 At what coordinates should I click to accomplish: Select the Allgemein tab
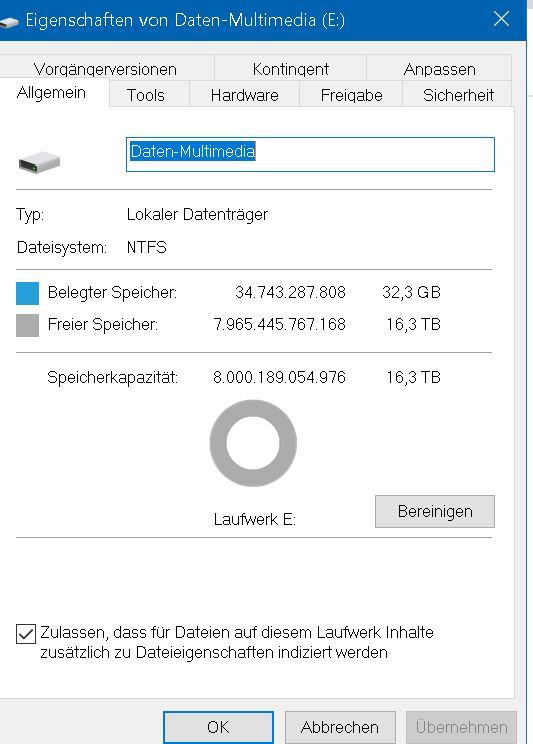pos(51,93)
